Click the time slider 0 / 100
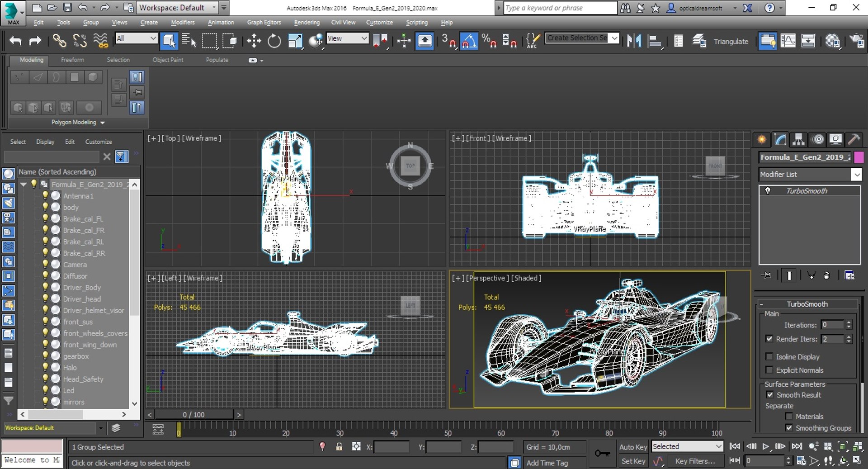 193,414
